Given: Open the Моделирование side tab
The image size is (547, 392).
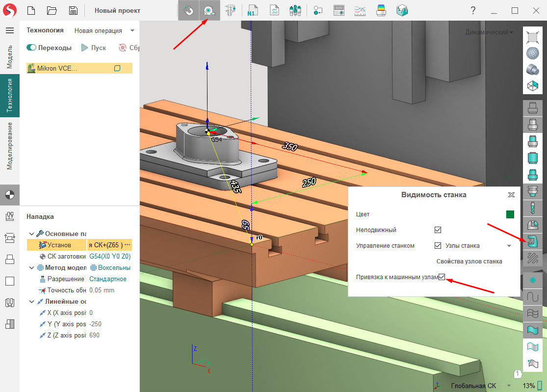Looking at the screenshot, I should click(9, 146).
